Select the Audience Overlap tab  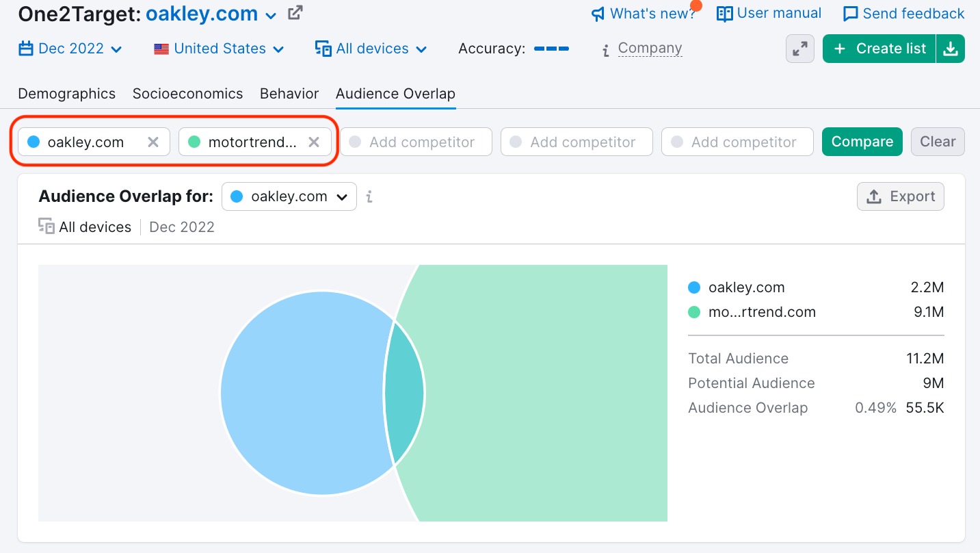pyautogui.click(x=395, y=94)
